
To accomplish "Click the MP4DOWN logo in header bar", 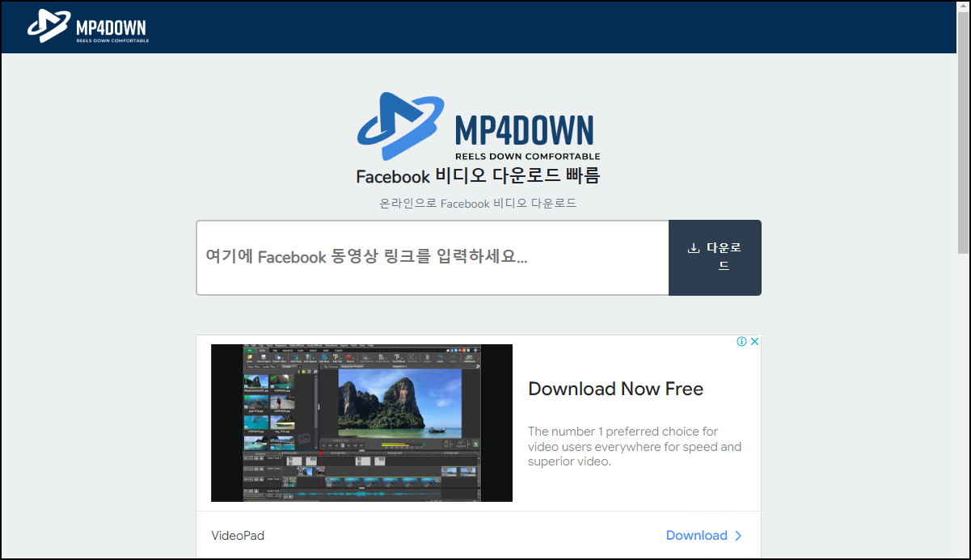I will pyautogui.click(x=87, y=27).
